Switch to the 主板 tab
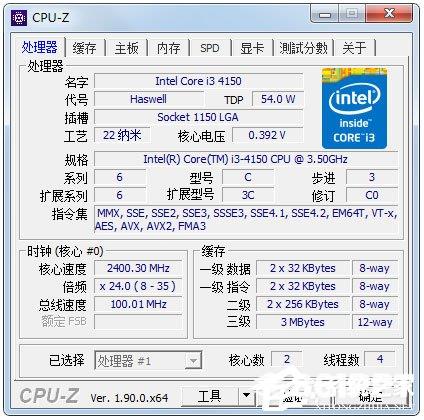 click(x=127, y=48)
